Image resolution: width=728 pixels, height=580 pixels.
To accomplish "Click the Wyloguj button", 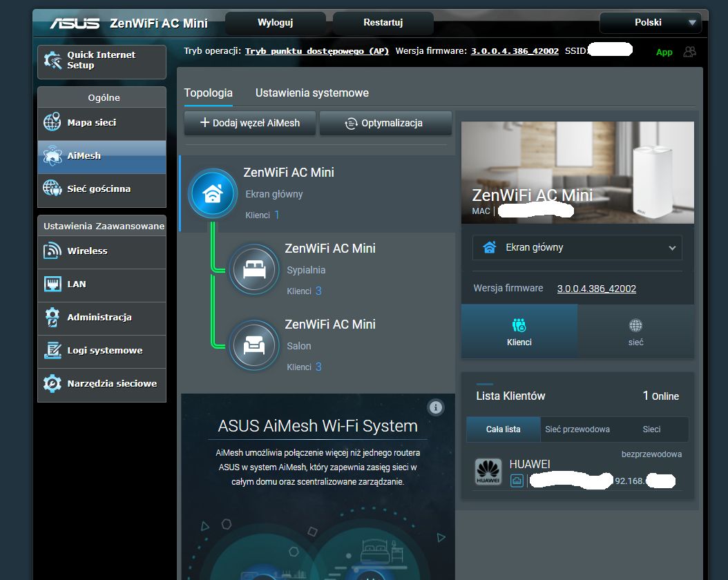I will tap(276, 23).
